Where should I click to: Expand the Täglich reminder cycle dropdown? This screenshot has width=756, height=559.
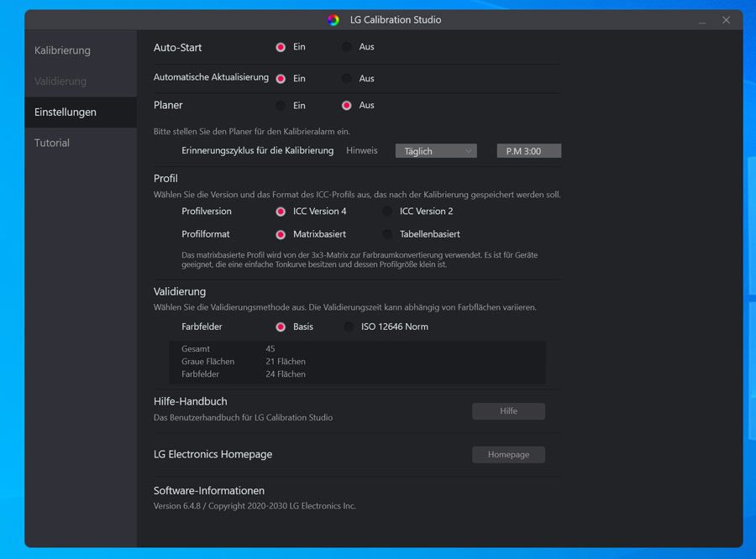[x=436, y=151]
